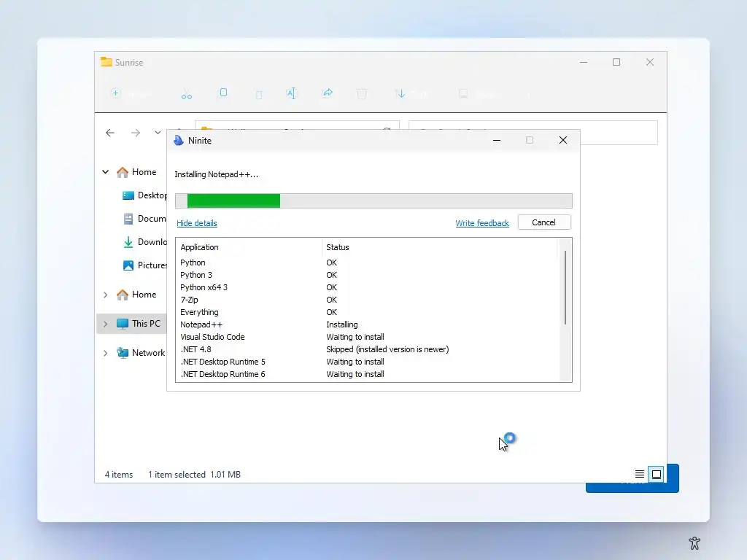Click '1 item selected 1.01 MB' status text

pos(194,475)
